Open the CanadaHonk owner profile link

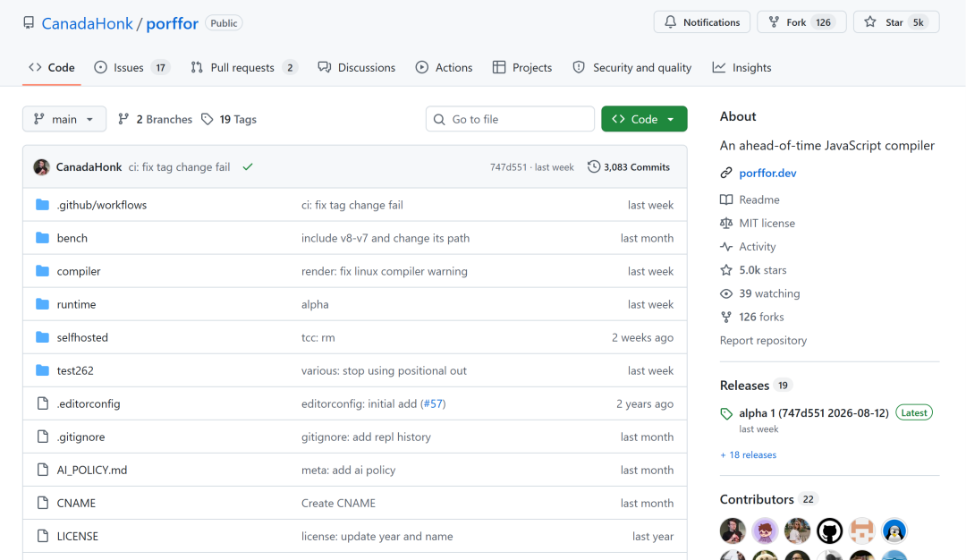[87, 23]
